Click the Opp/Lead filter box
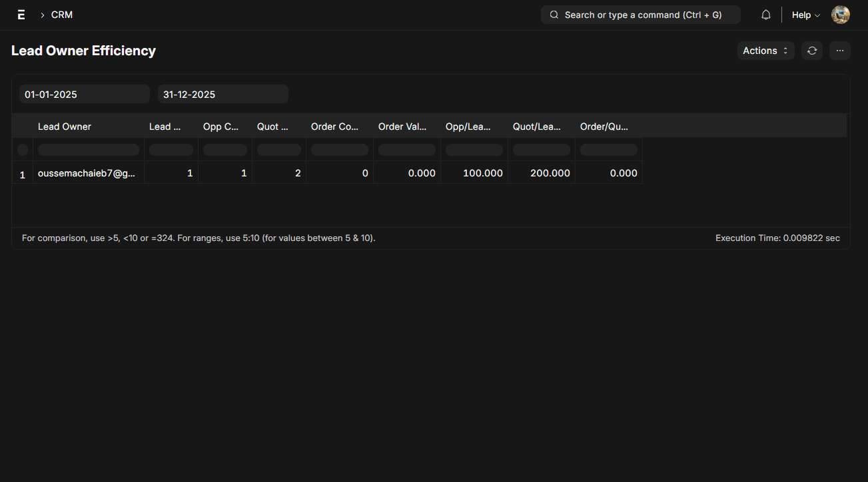 pos(474,150)
